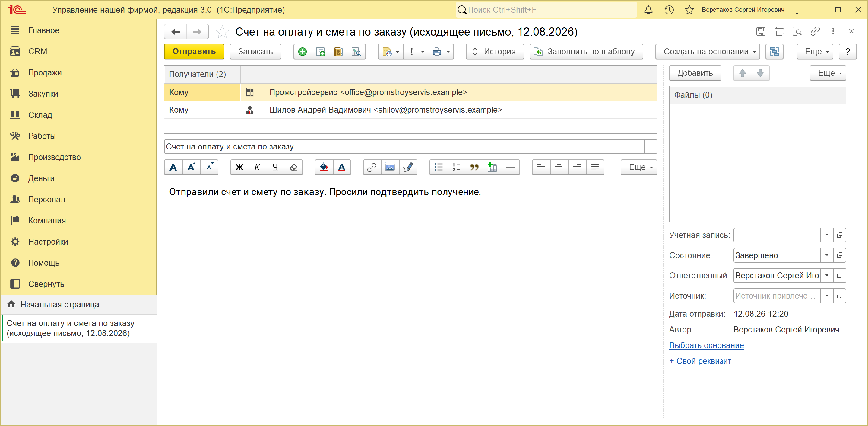Open the Источник dropdown list
The height and width of the screenshot is (426, 868).
point(827,296)
